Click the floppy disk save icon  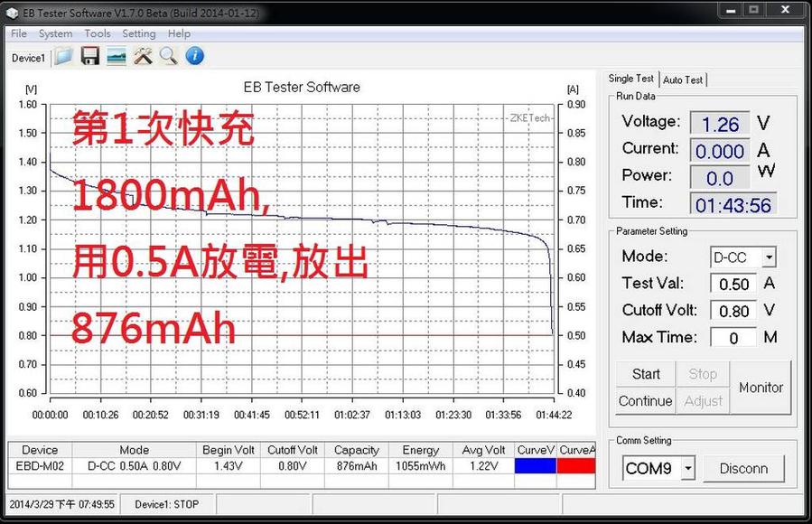pos(90,57)
